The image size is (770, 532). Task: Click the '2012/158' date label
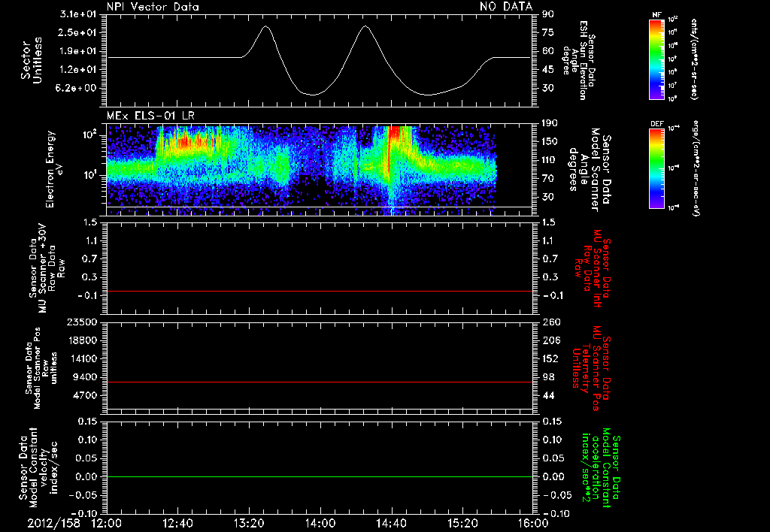pyautogui.click(x=53, y=523)
